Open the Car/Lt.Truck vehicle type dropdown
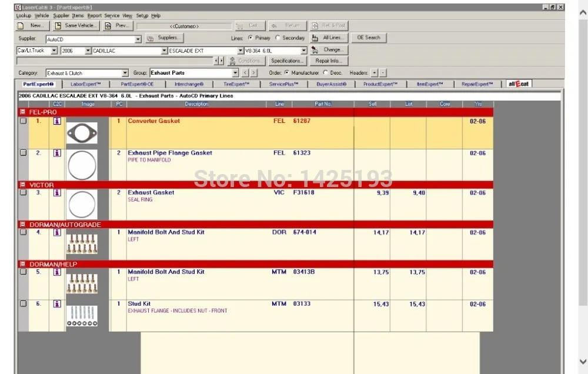588x374 pixels. [54, 51]
